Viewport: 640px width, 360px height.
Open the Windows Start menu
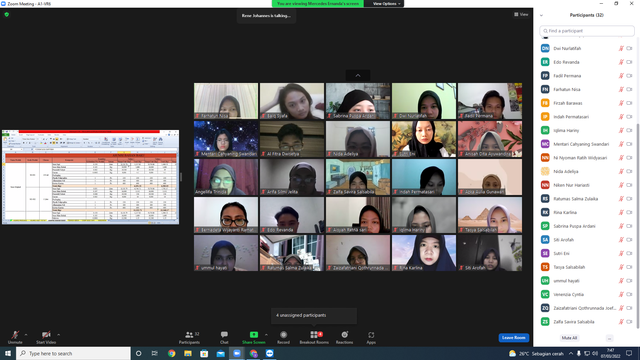[8, 353]
